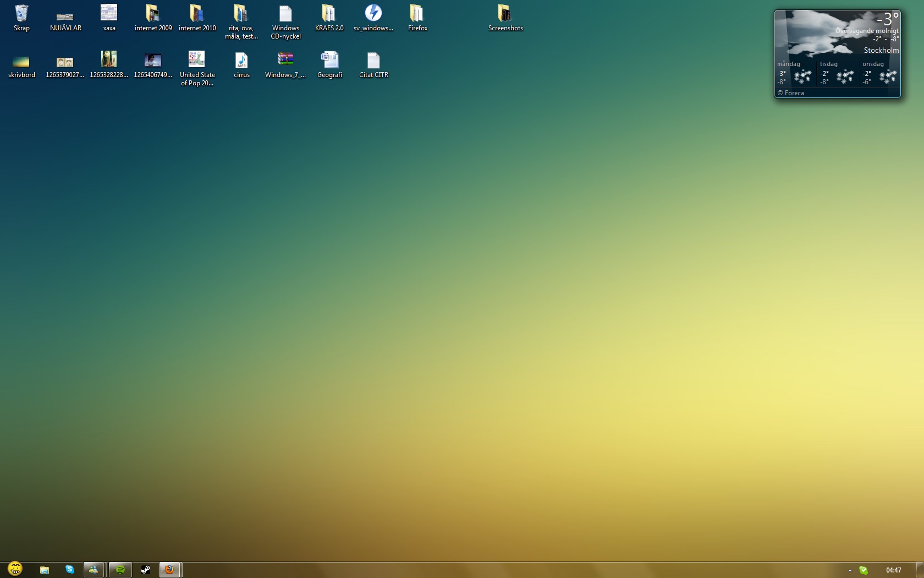Screen dimensions: 924x578
Task: Open Skype from the taskbar
Action: (70, 570)
